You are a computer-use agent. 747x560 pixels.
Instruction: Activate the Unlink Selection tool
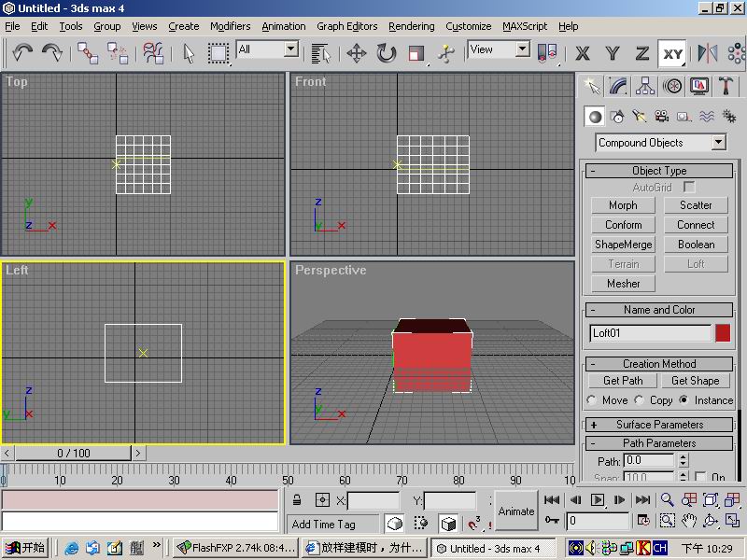pos(118,52)
